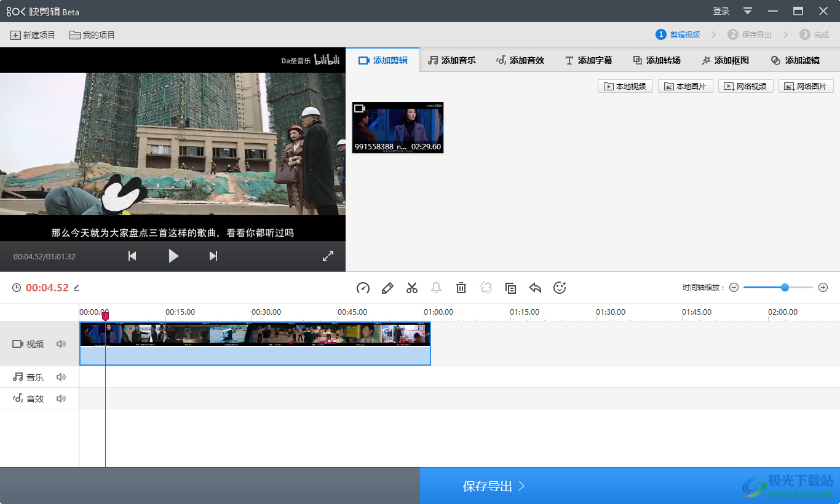Screen dimensions: 840x504
Task: Switch to 添加音乐 tab
Action: pos(452,60)
